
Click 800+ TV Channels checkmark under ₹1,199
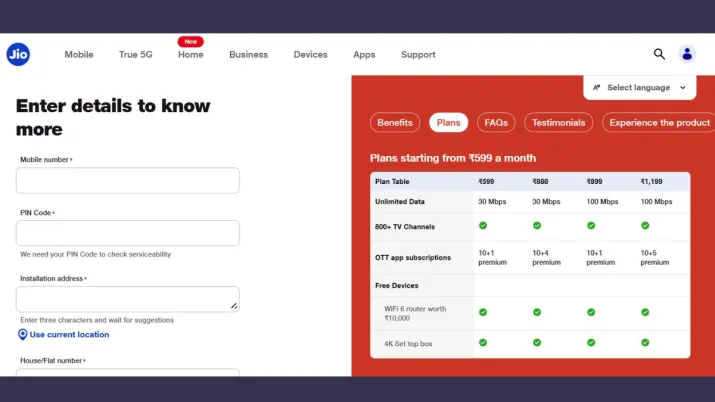click(645, 226)
